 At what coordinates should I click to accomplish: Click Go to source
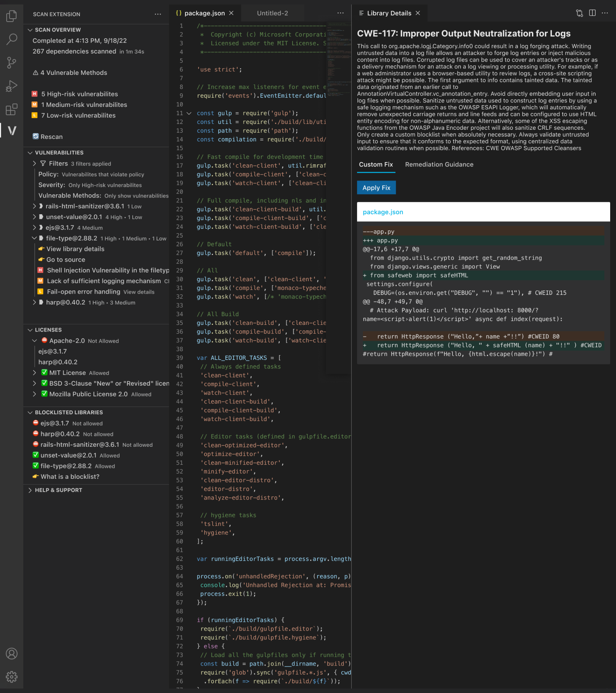click(66, 260)
